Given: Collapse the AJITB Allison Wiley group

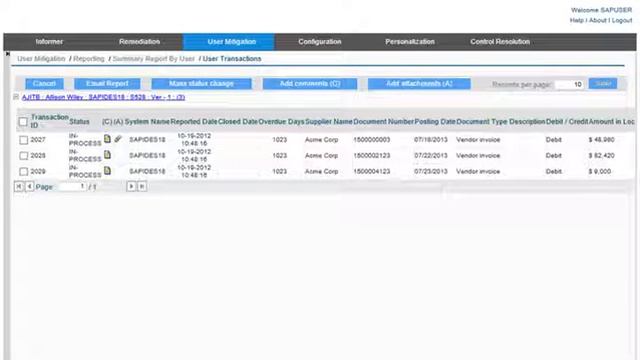Looking at the screenshot, I should point(16,97).
